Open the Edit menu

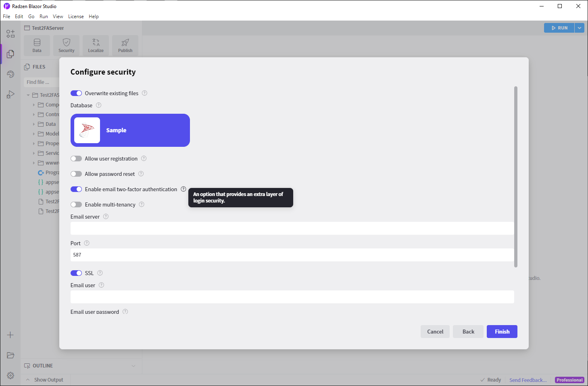tap(19, 17)
